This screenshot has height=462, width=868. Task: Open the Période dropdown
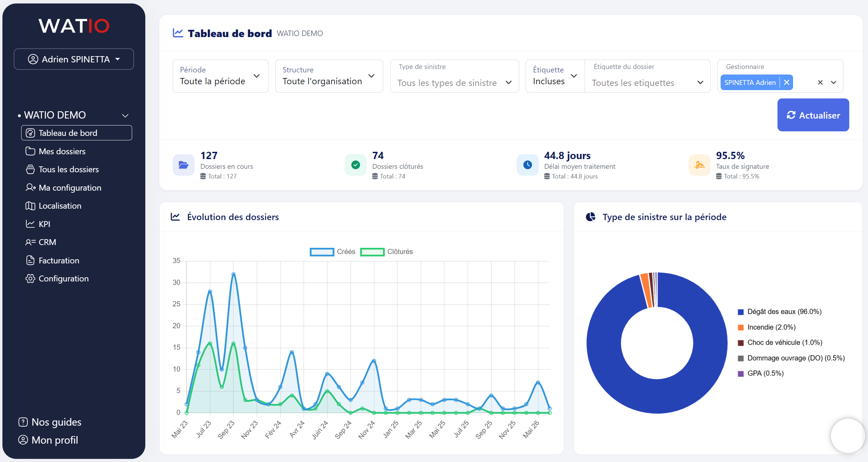tap(221, 76)
